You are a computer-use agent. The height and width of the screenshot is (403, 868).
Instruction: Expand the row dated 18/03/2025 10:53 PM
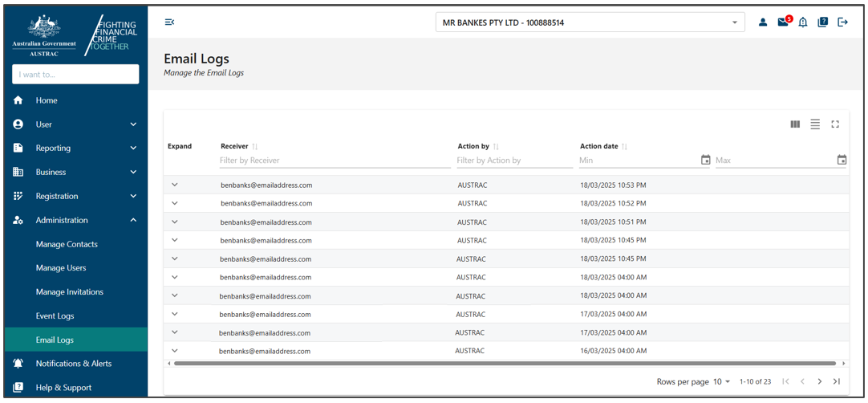click(175, 185)
